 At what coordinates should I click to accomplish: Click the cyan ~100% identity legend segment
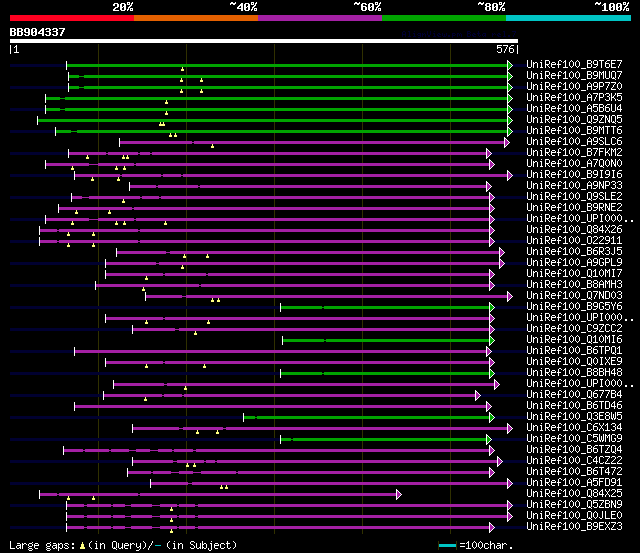click(x=569, y=18)
